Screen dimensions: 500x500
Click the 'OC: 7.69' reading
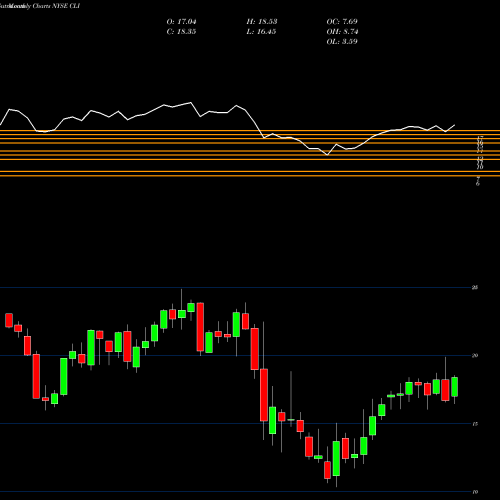click(342, 22)
